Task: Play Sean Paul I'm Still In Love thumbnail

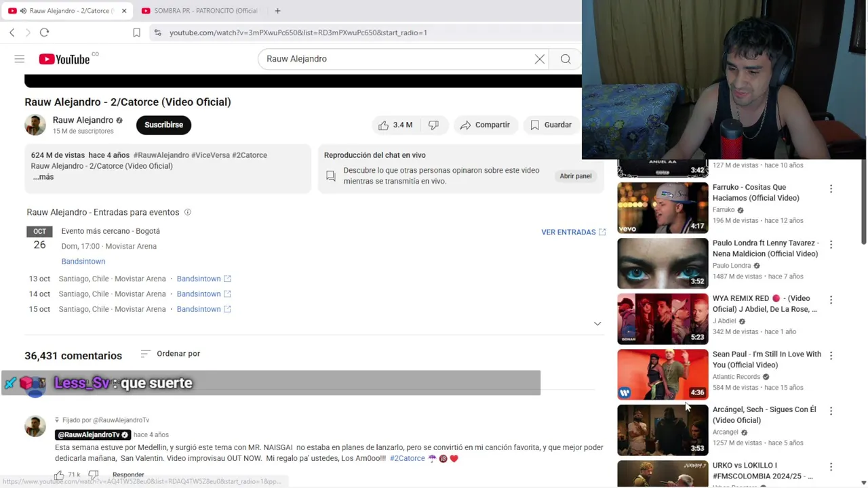Action: [x=663, y=374]
